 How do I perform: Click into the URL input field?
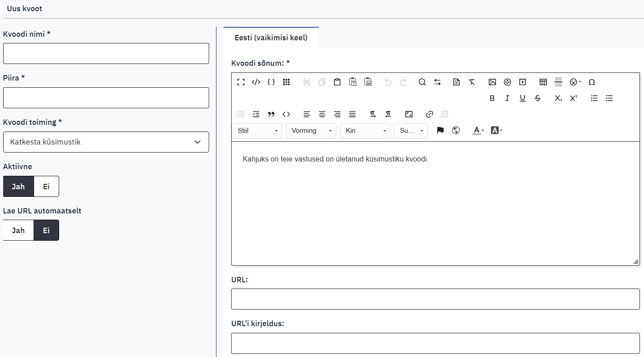coord(435,299)
